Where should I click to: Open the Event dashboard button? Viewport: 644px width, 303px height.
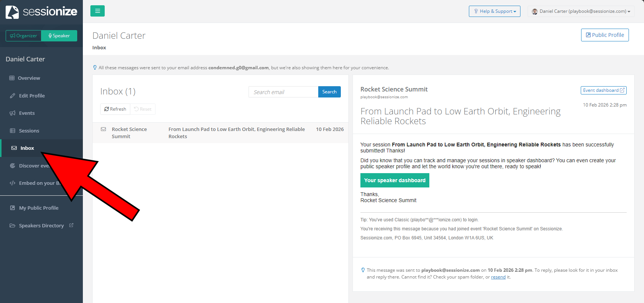click(x=603, y=90)
